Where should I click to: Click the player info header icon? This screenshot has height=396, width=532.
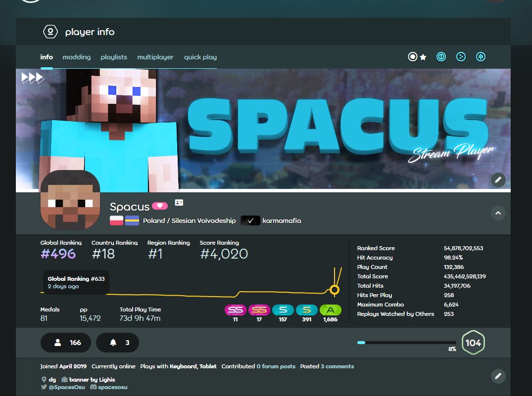50,32
